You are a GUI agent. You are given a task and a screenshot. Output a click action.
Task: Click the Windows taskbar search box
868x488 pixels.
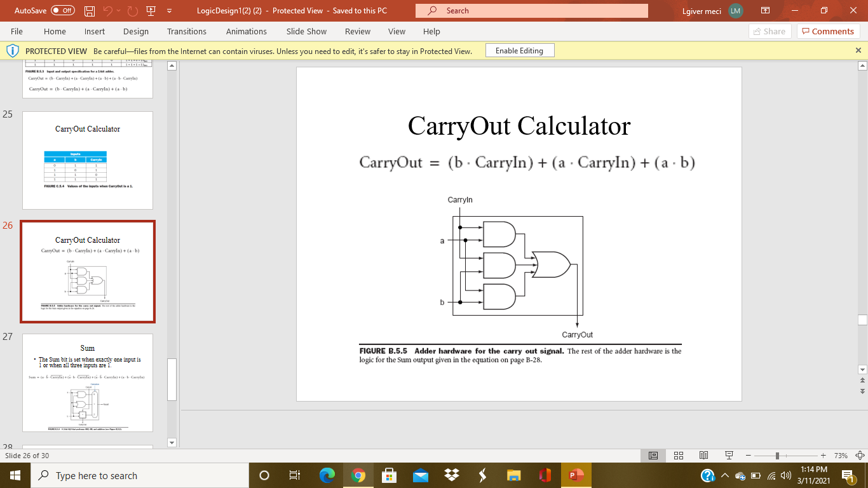pos(140,475)
